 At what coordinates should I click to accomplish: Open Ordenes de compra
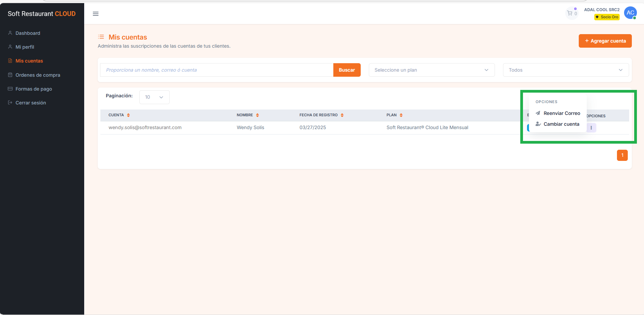click(38, 75)
